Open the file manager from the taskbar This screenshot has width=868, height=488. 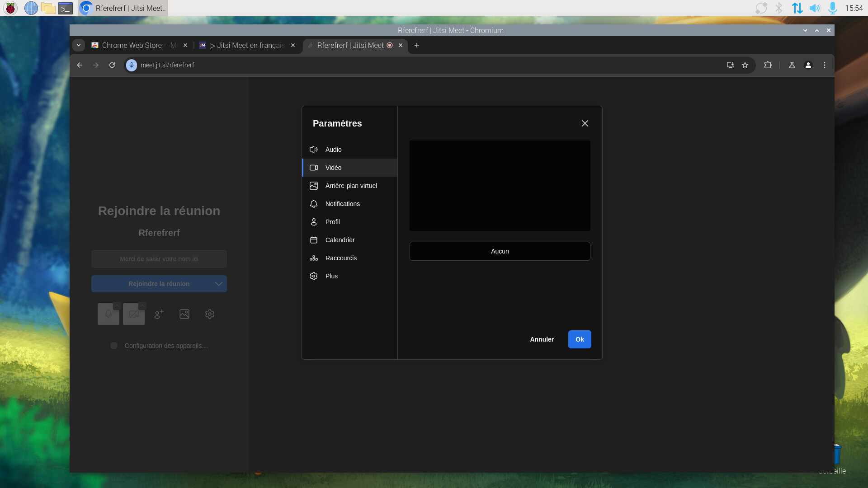pos(48,8)
